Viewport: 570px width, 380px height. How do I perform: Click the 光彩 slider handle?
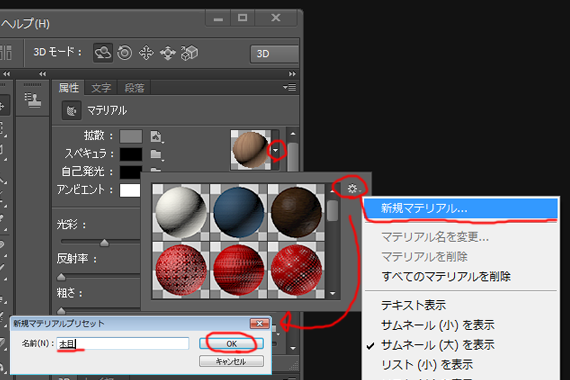[104, 242]
